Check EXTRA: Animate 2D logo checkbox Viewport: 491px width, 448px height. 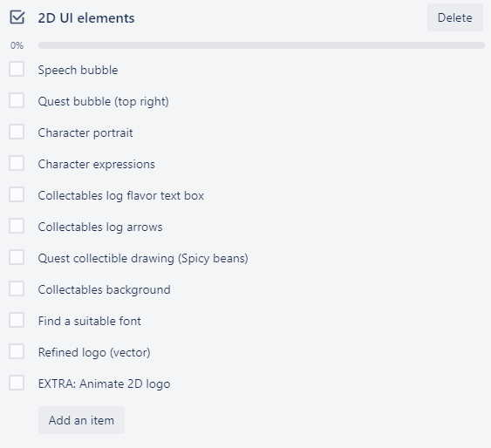17,383
